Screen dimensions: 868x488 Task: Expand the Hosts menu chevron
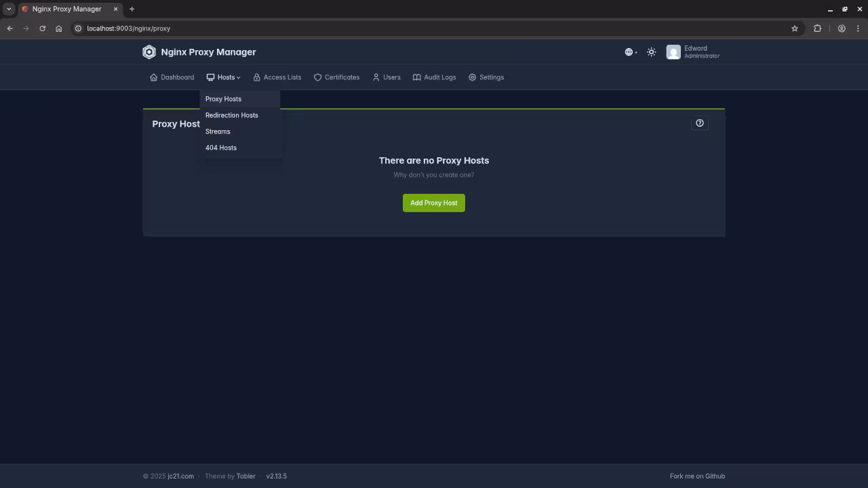click(237, 77)
